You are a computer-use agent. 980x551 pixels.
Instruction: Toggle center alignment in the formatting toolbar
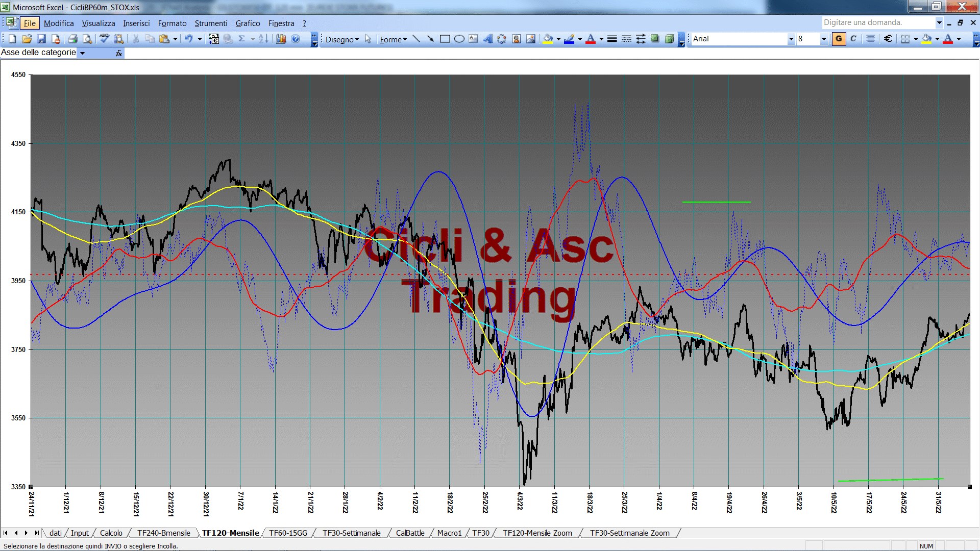(x=871, y=39)
